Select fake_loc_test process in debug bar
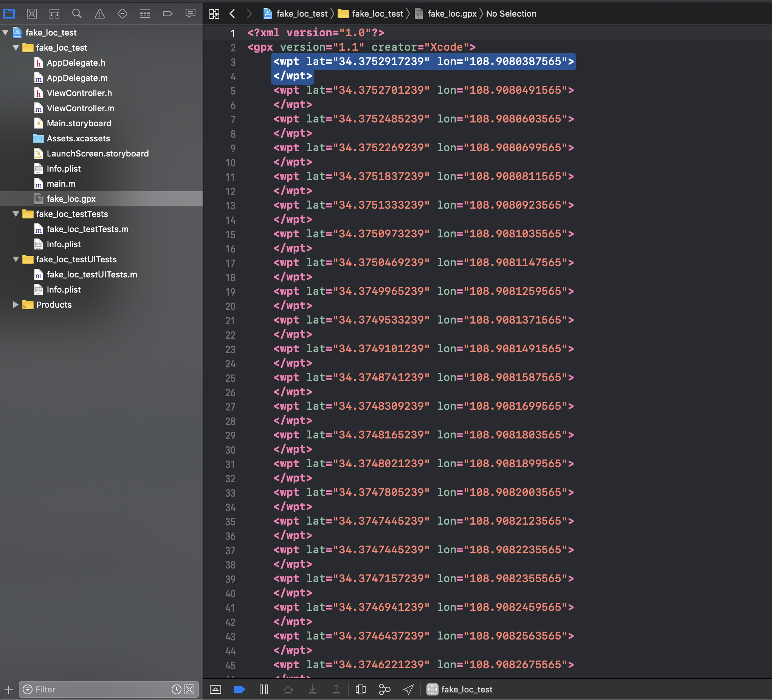 (459, 689)
